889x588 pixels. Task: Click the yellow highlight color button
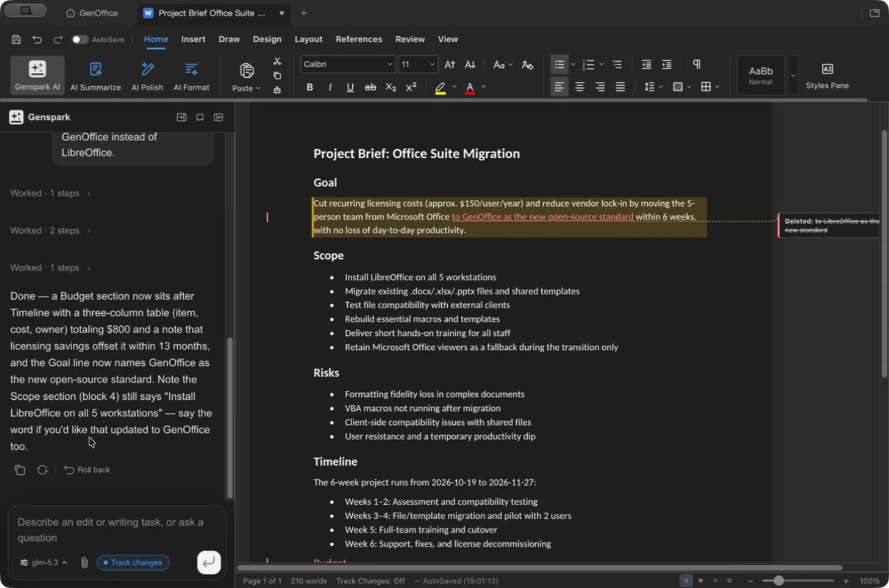click(x=440, y=87)
